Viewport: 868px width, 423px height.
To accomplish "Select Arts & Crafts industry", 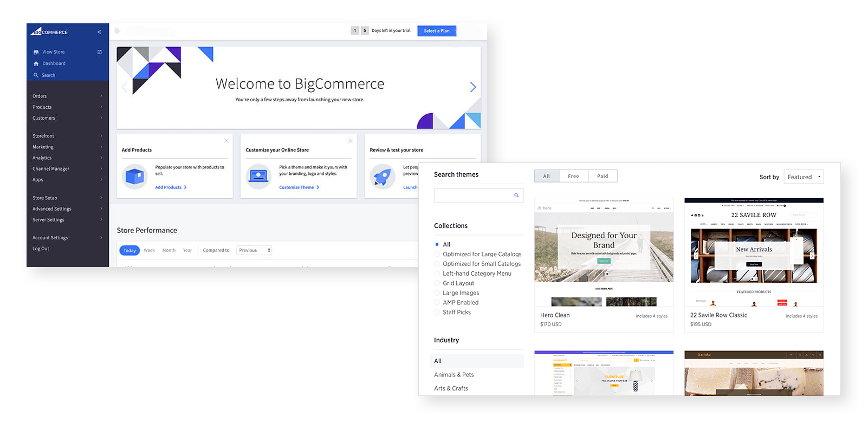I will (451, 388).
